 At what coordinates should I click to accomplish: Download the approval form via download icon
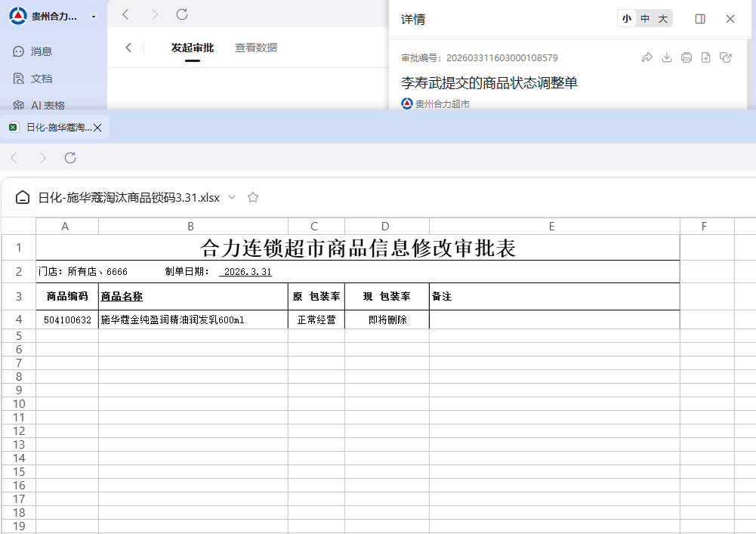667,57
